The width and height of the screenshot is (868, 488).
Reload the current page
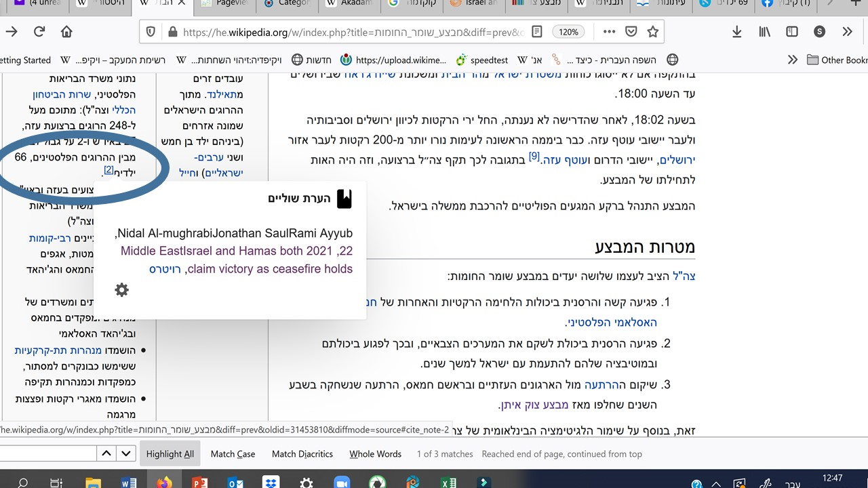coord(39,32)
